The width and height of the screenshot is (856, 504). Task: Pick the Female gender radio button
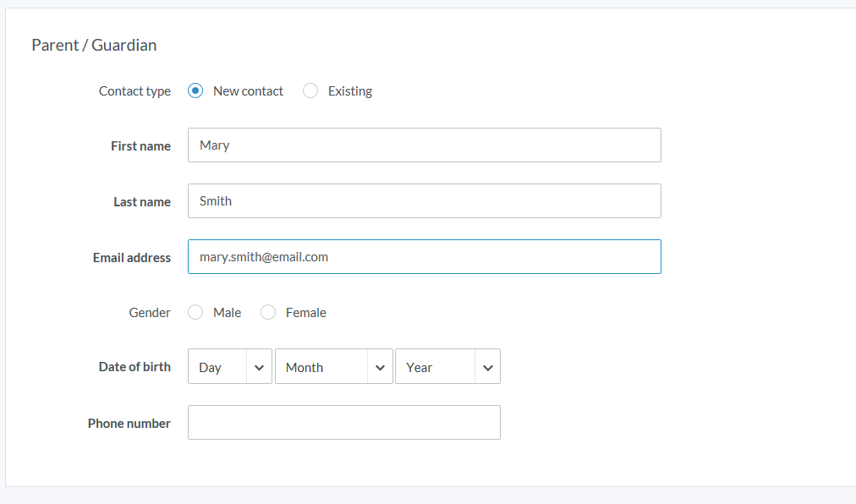point(268,313)
